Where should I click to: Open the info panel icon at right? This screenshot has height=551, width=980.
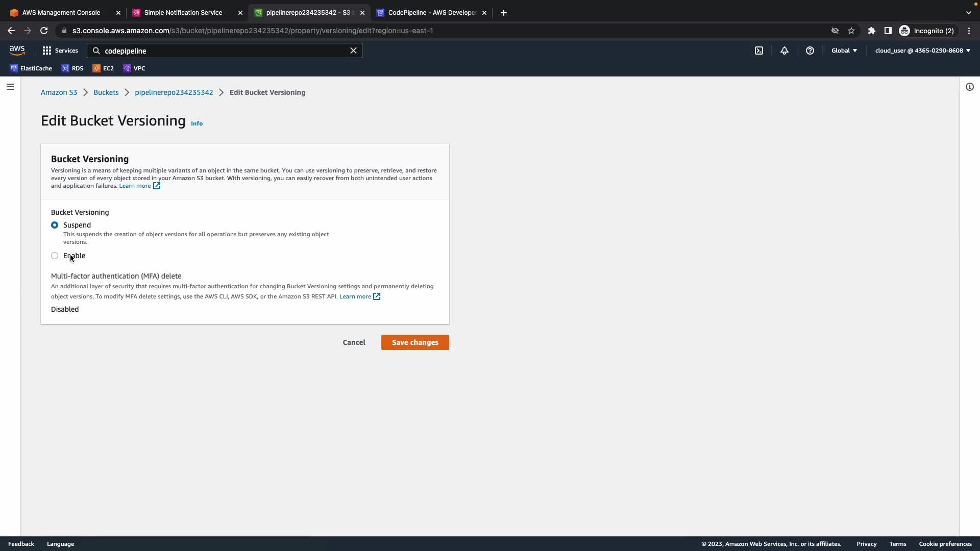(x=970, y=87)
